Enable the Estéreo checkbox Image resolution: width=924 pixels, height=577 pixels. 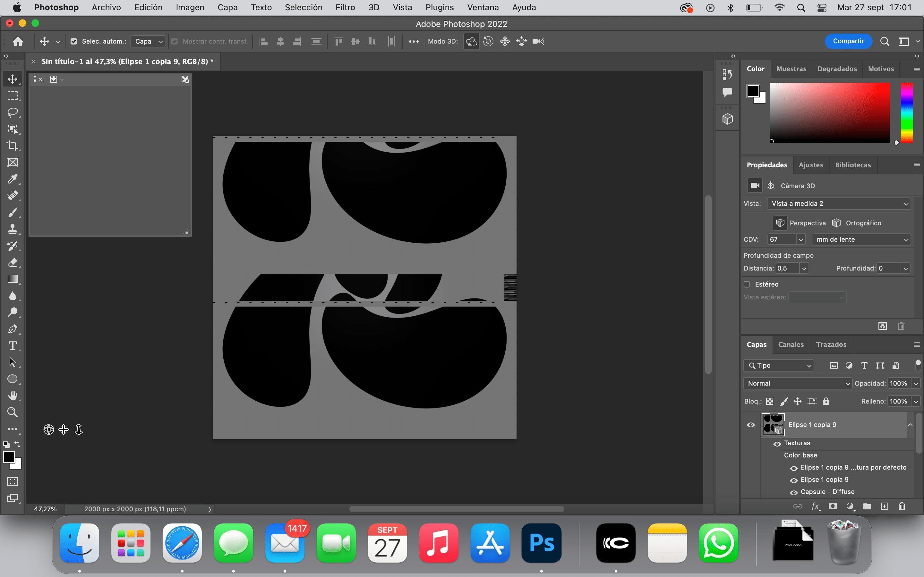[747, 284]
